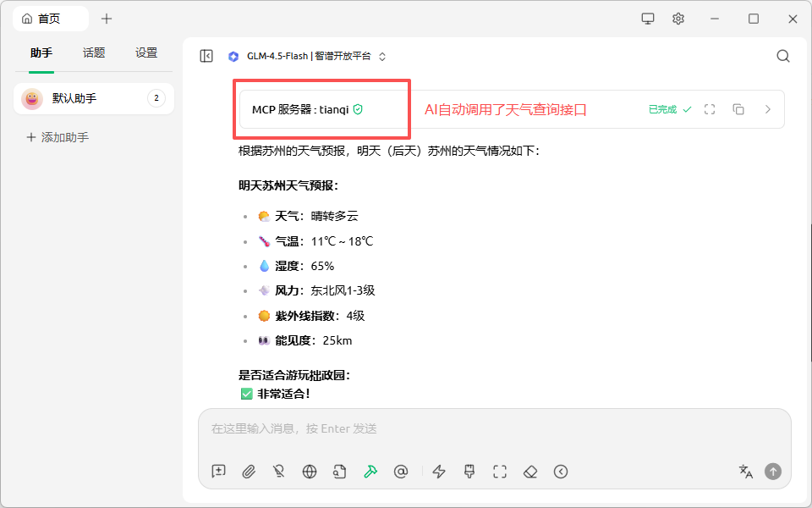Switch to the 话题 tab
The width and height of the screenshot is (812, 508).
click(93, 52)
